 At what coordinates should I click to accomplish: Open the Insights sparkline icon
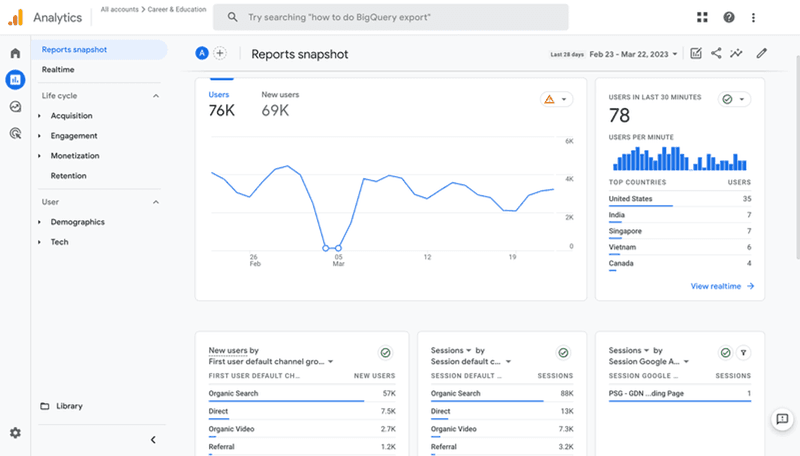[x=737, y=54]
